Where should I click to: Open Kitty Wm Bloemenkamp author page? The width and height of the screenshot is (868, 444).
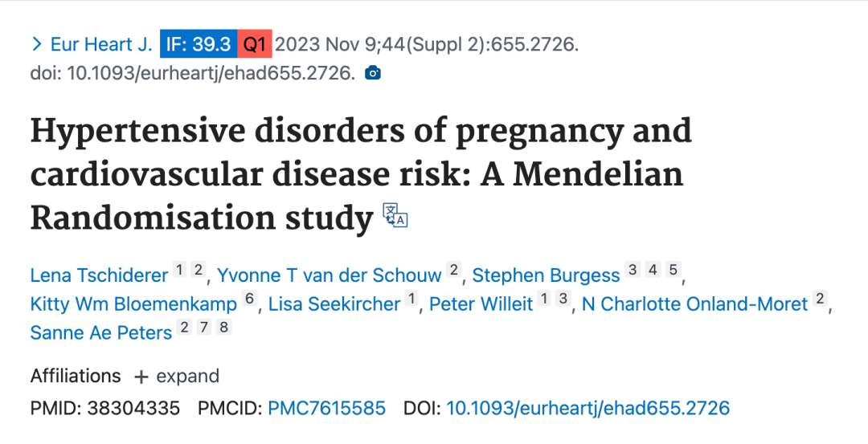pyautogui.click(x=133, y=304)
